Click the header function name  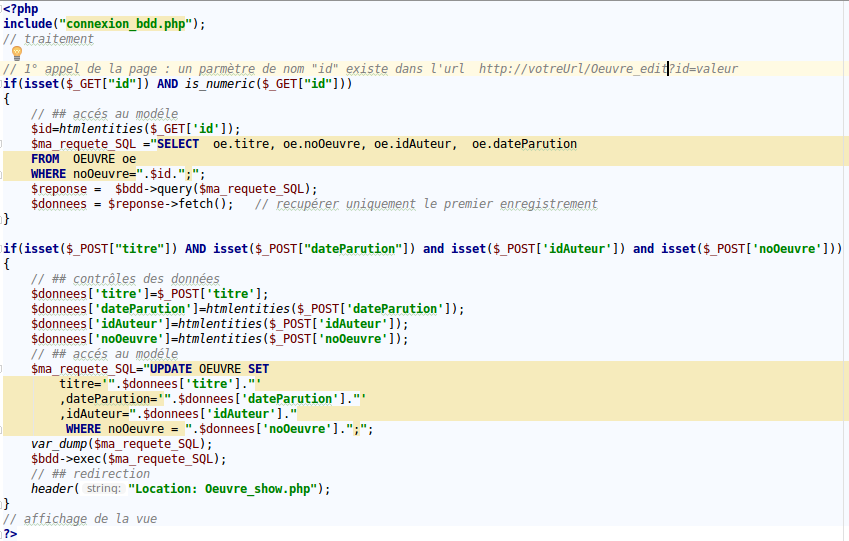point(52,489)
